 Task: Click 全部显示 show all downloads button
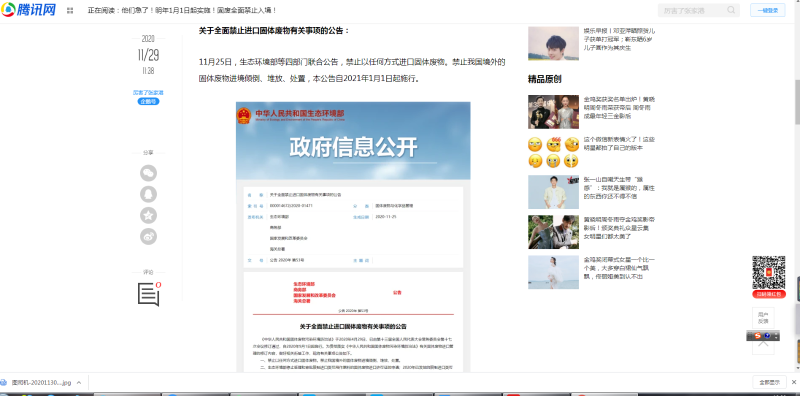[x=769, y=382]
